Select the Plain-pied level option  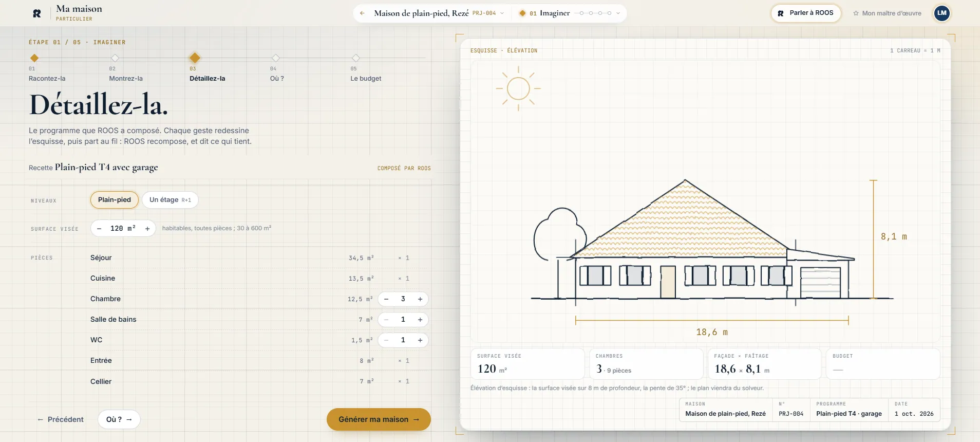point(115,200)
